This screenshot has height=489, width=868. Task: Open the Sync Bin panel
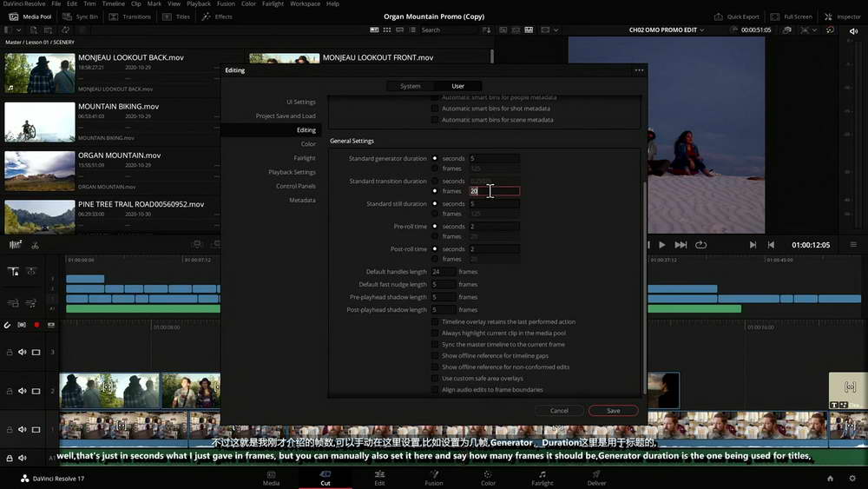80,17
